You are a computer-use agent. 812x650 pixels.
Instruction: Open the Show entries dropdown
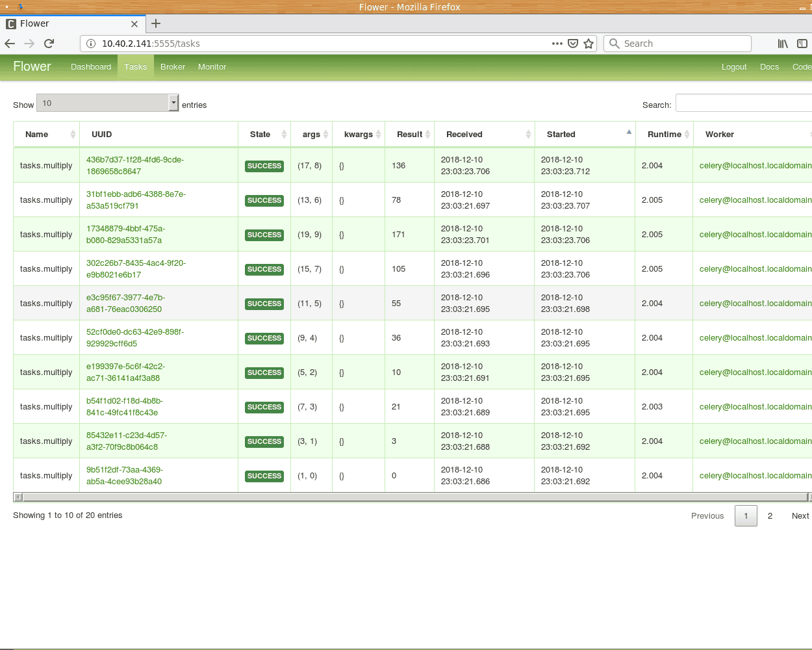(x=108, y=103)
